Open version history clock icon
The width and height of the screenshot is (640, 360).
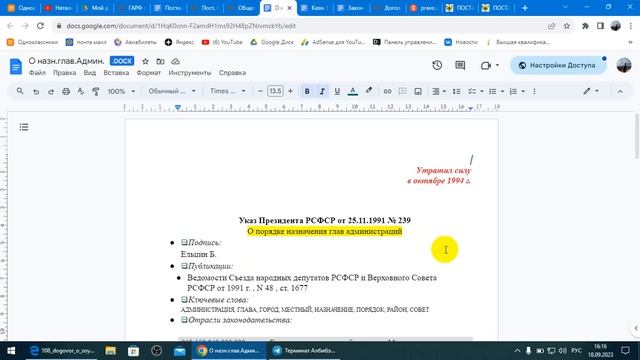click(437, 65)
